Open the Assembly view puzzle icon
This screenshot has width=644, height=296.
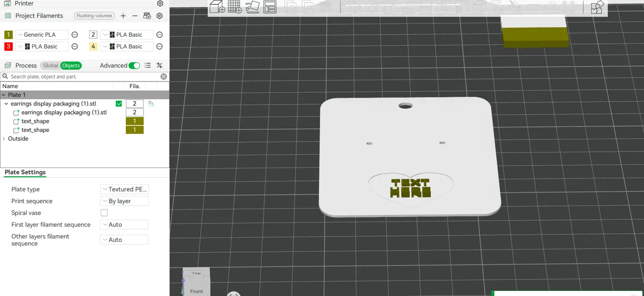pos(597,7)
